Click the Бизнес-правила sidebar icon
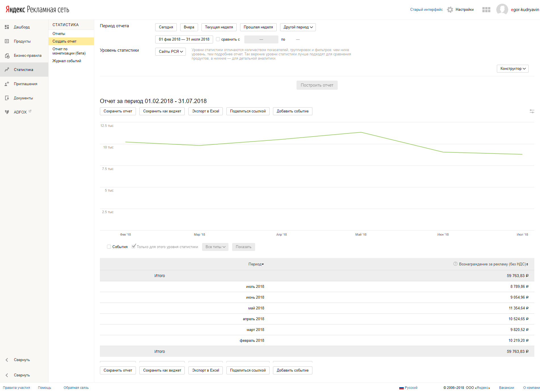This screenshot has height=392, width=540. point(7,56)
